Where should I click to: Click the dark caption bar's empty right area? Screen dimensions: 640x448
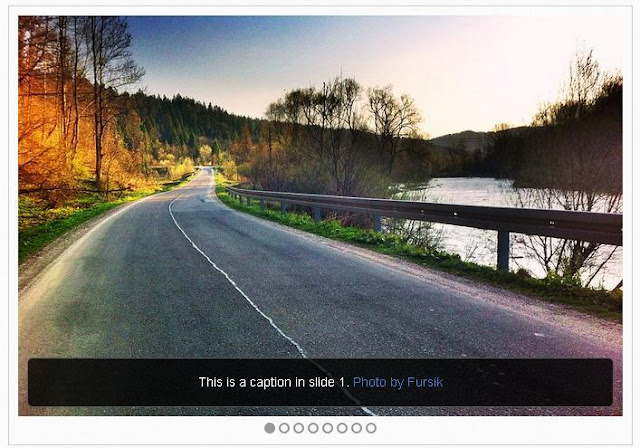tap(531, 382)
